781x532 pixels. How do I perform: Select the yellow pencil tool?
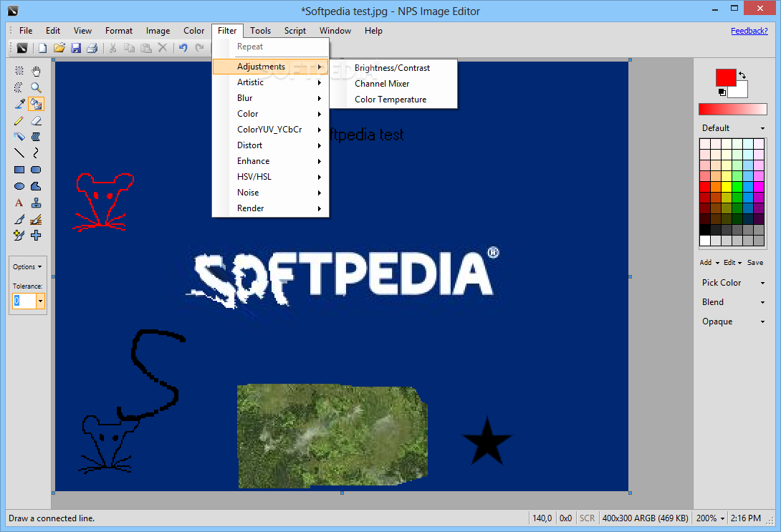coord(19,120)
